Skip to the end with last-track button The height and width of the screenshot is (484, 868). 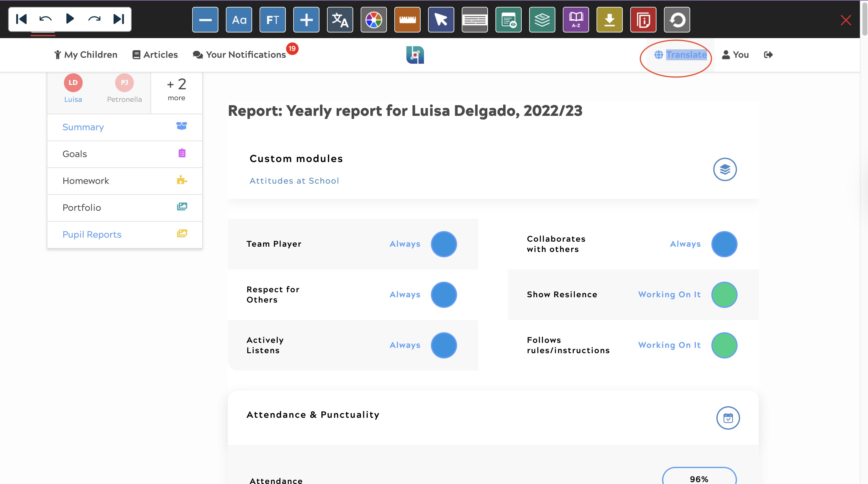click(x=119, y=19)
